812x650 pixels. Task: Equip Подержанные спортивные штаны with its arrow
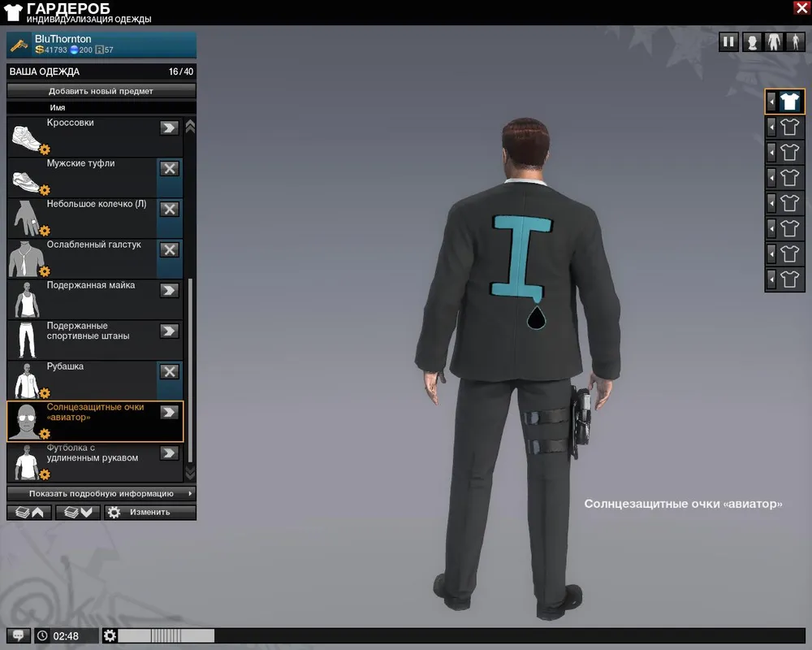169,331
